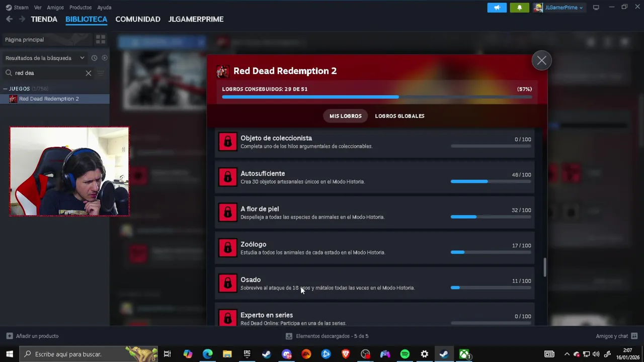
Task: Open Task View on the taskbar
Action: [x=168, y=354]
